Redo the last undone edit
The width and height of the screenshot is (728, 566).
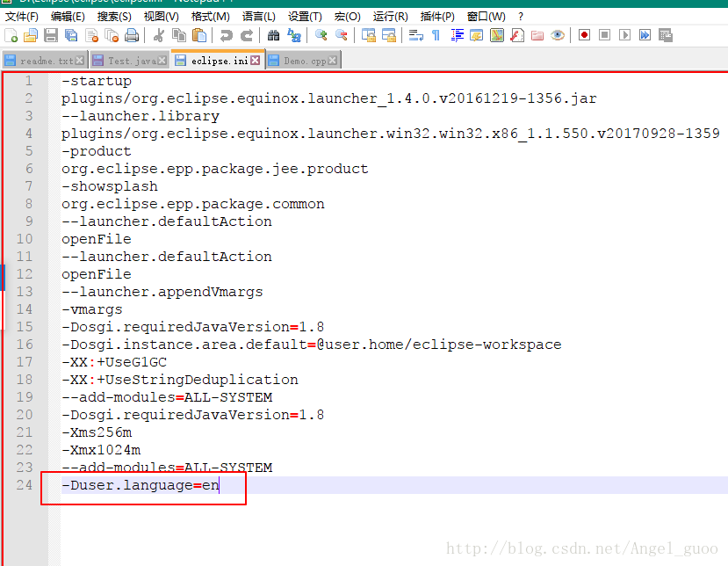tap(247, 35)
